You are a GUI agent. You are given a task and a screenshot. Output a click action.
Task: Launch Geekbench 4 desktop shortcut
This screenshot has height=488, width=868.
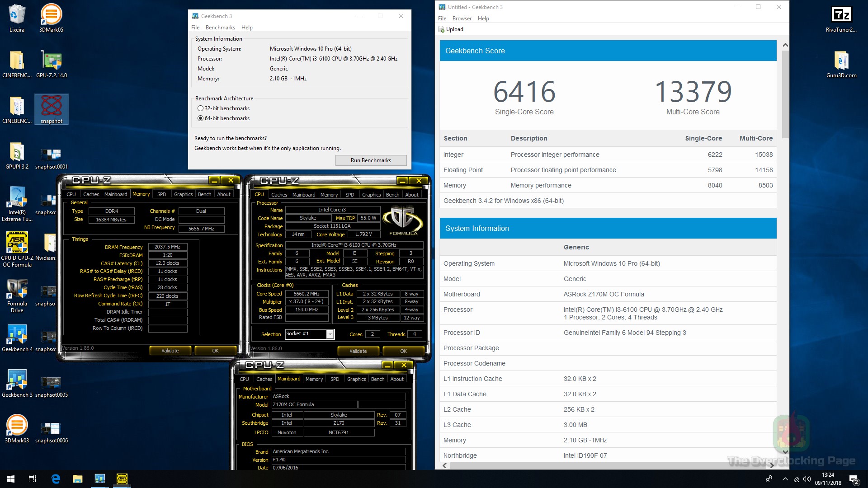coord(17,334)
